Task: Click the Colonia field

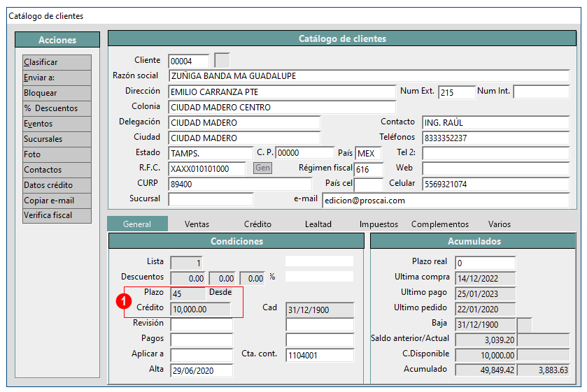Action: tap(282, 108)
